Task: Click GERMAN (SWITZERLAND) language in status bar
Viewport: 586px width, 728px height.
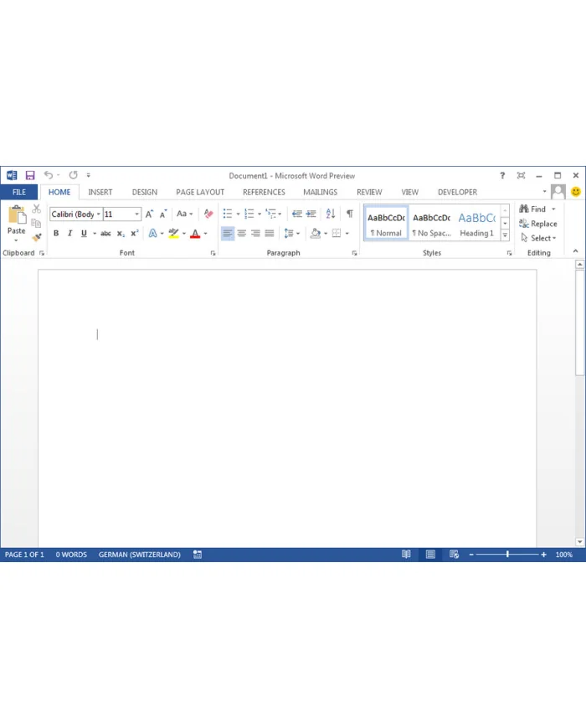Action: [x=139, y=555]
